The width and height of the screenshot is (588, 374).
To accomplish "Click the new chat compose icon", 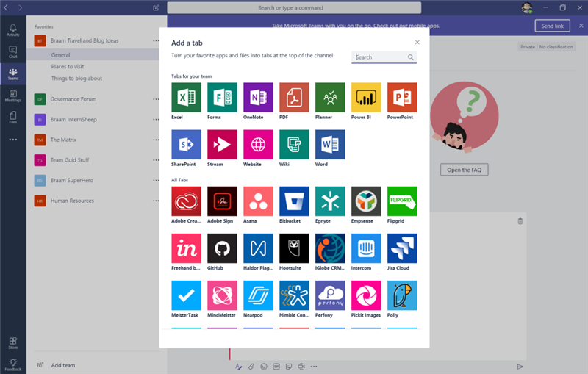I will click(x=156, y=7).
